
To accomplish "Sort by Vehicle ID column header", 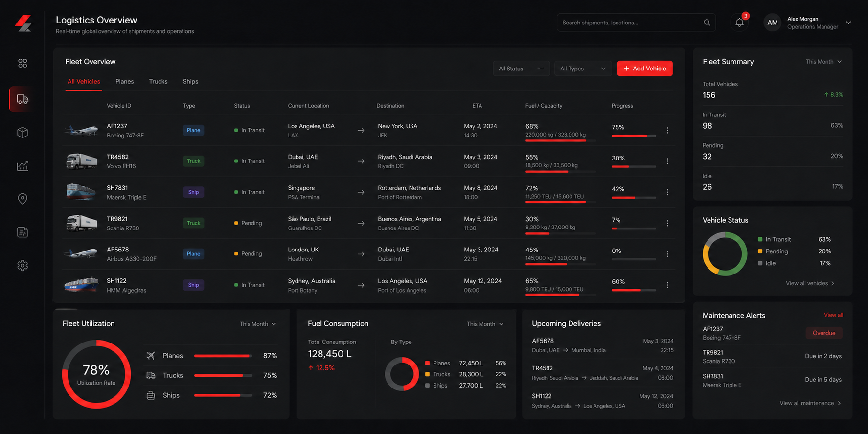I will (119, 106).
